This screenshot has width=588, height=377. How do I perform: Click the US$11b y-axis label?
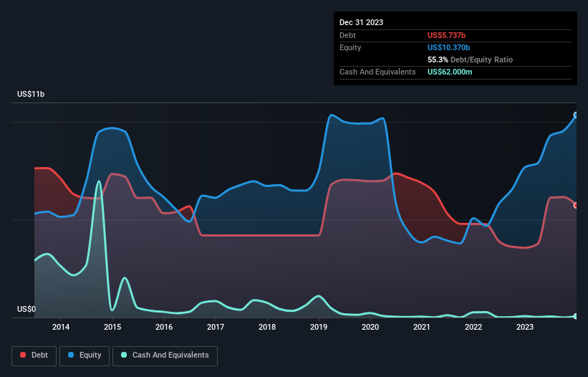pyautogui.click(x=31, y=94)
